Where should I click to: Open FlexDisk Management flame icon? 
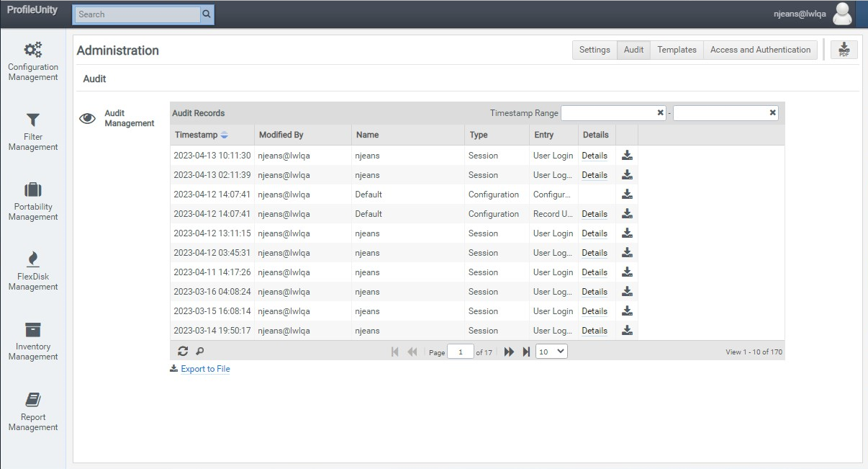(33, 259)
